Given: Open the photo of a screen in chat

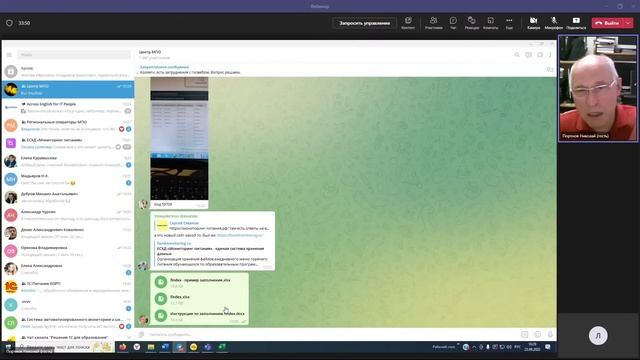Looking at the screenshot, I should click(x=179, y=139).
